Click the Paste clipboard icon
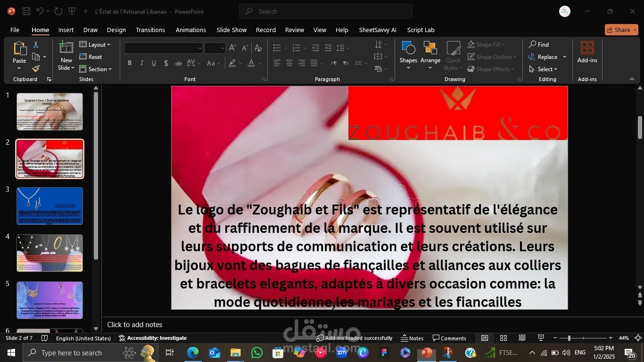This screenshot has width=644, height=362. tap(19, 49)
